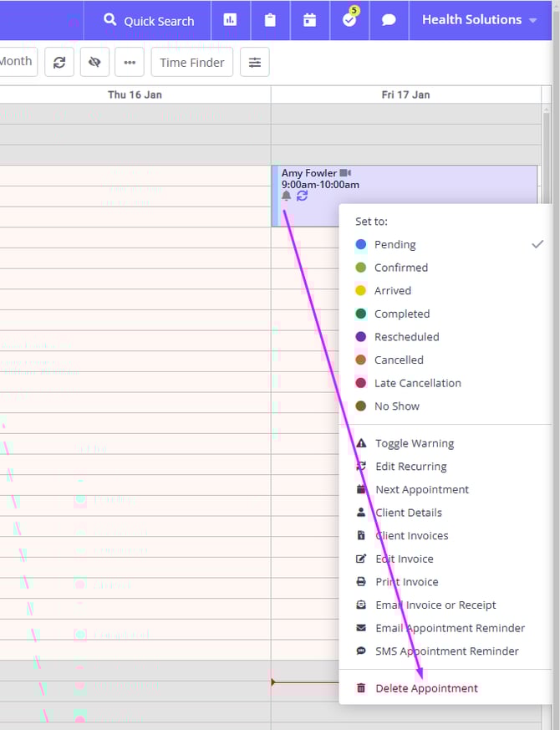Image resolution: width=560 pixels, height=730 pixels.
Task: Open the bar chart reports icon
Action: pyautogui.click(x=230, y=20)
